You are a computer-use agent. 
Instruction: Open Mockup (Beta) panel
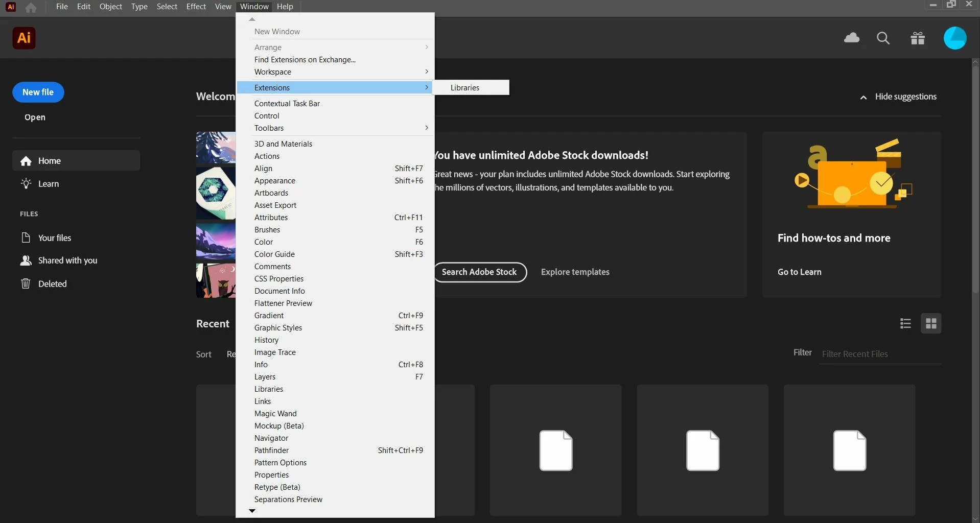[x=335, y=426]
